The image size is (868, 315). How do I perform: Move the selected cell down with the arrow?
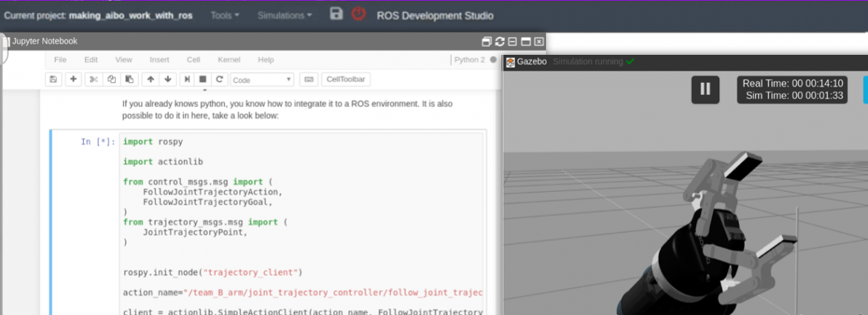click(168, 79)
